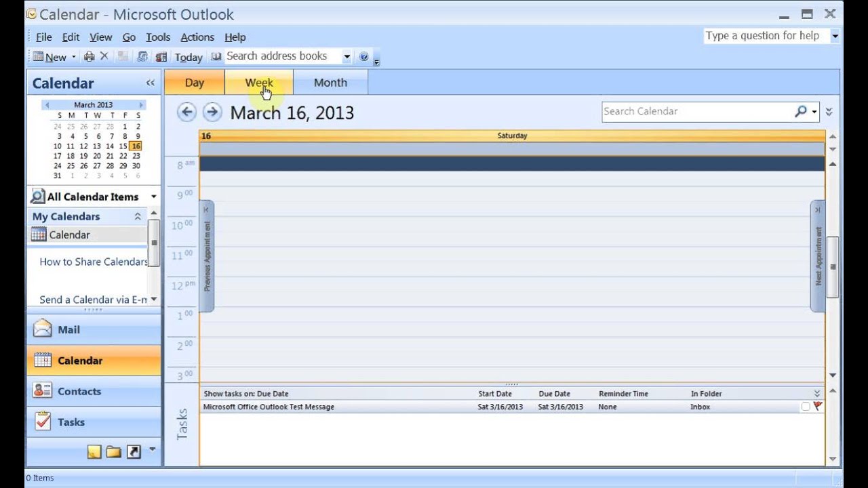The height and width of the screenshot is (488, 868).
Task: Switch to the Week view tab
Action: coord(259,83)
